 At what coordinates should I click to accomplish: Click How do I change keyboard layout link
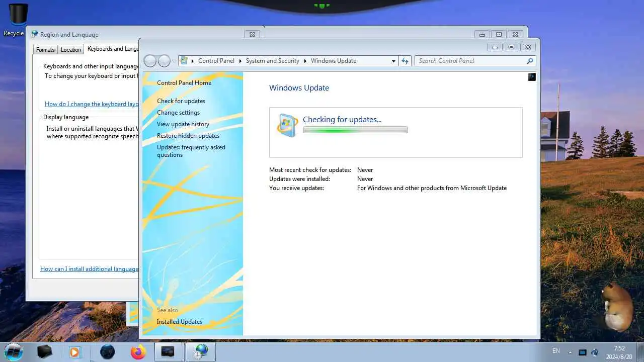[92, 104]
